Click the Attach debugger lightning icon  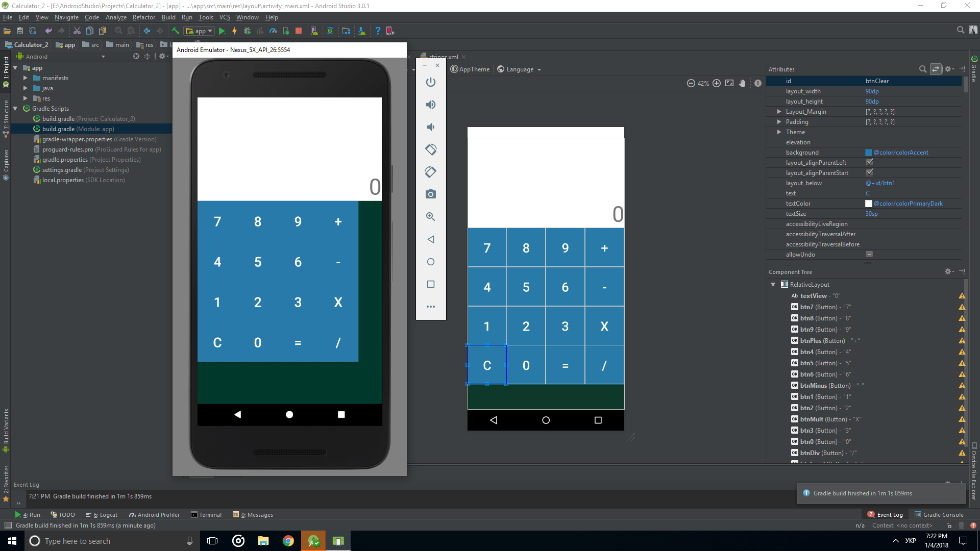235,31
